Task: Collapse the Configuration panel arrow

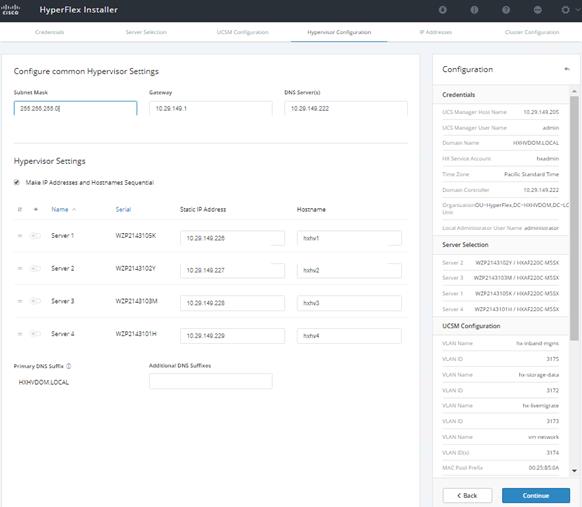Action: tap(567, 69)
